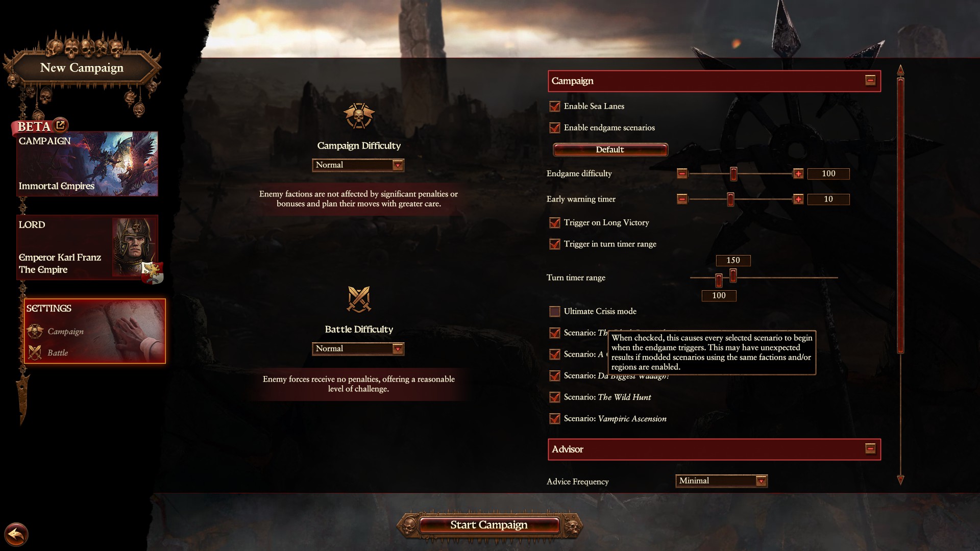Toggle the Enable Sea Lanes checkbox
Image resolution: width=980 pixels, height=551 pixels.
[555, 106]
